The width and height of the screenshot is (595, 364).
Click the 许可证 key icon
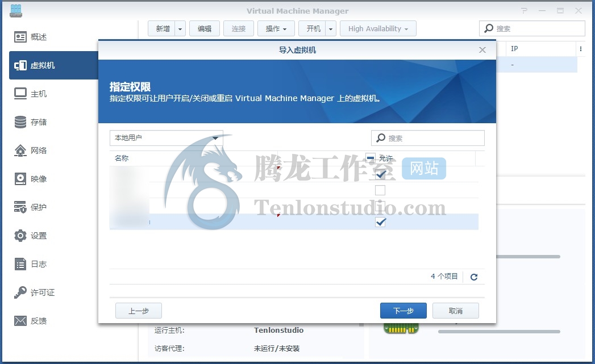coord(20,292)
